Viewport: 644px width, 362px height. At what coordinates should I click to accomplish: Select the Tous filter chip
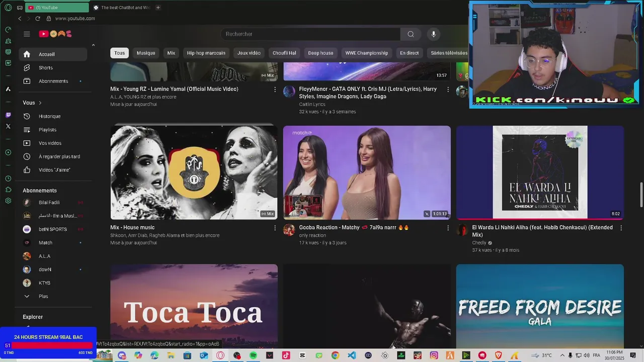click(119, 53)
